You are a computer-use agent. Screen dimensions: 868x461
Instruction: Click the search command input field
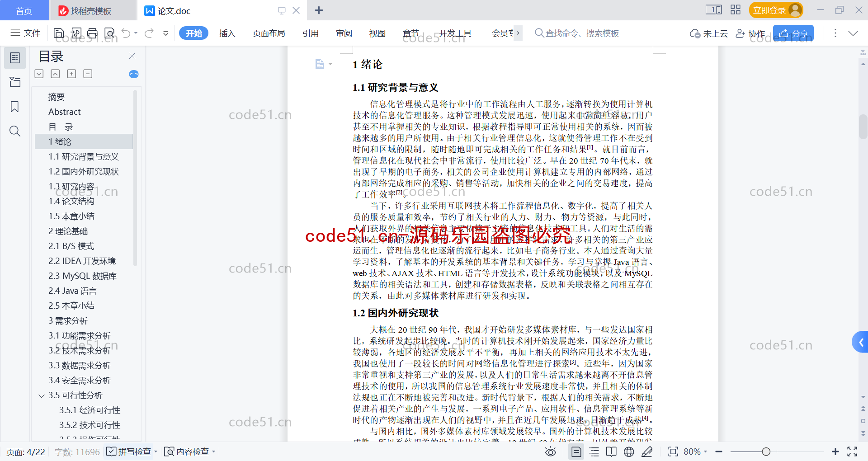[582, 33]
